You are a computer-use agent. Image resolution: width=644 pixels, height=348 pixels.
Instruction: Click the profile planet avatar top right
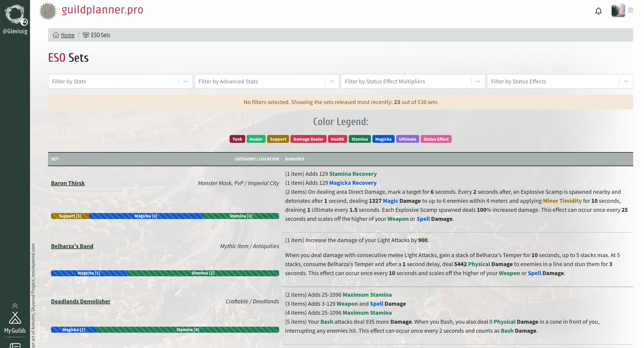618,11
